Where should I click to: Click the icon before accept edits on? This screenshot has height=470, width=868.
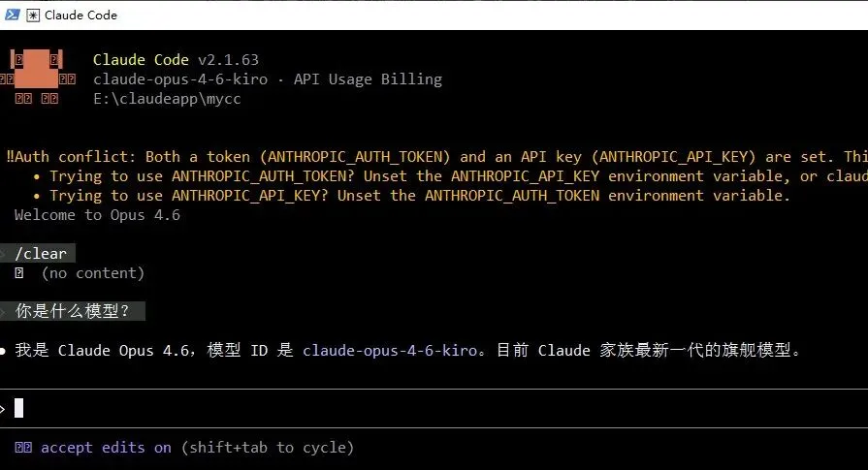(x=24, y=447)
